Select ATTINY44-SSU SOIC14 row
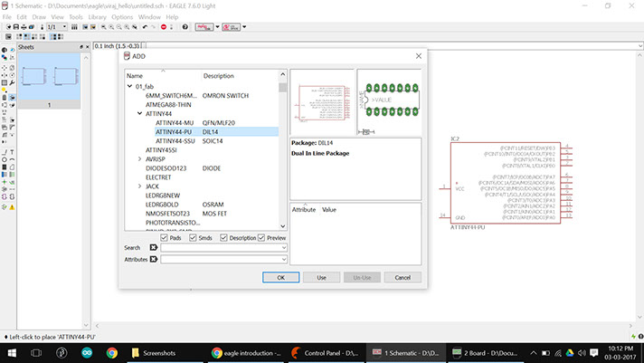The height and width of the screenshot is (363, 644). [217, 141]
